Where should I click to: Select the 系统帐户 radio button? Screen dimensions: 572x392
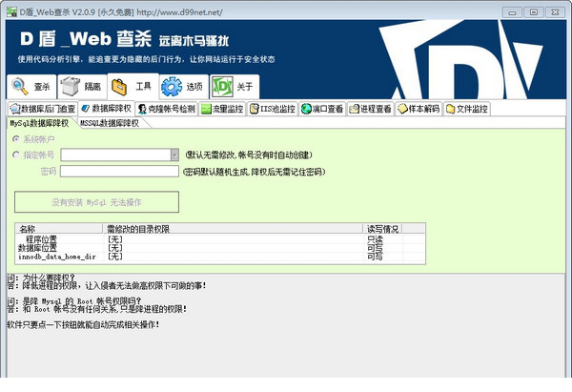click(x=16, y=139)
